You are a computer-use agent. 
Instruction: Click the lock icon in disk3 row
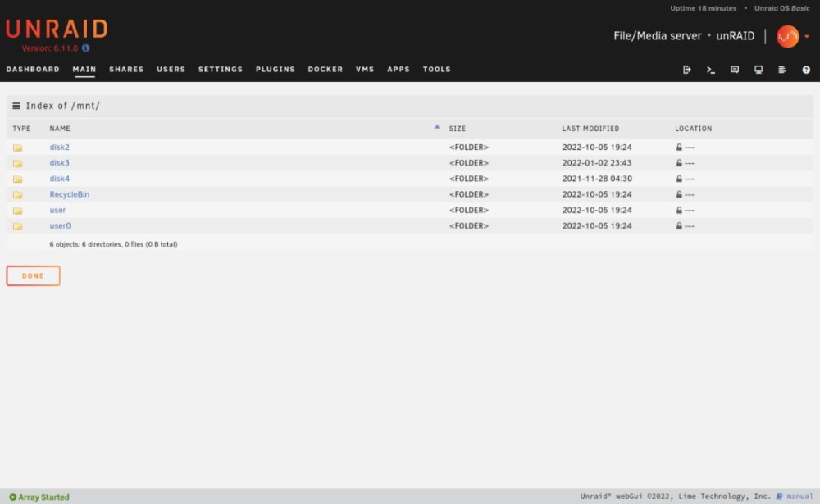[679, 163]
